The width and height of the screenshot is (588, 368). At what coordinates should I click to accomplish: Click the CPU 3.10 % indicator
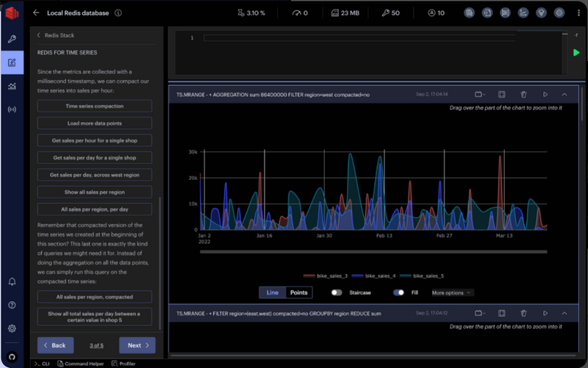(251, 13)
